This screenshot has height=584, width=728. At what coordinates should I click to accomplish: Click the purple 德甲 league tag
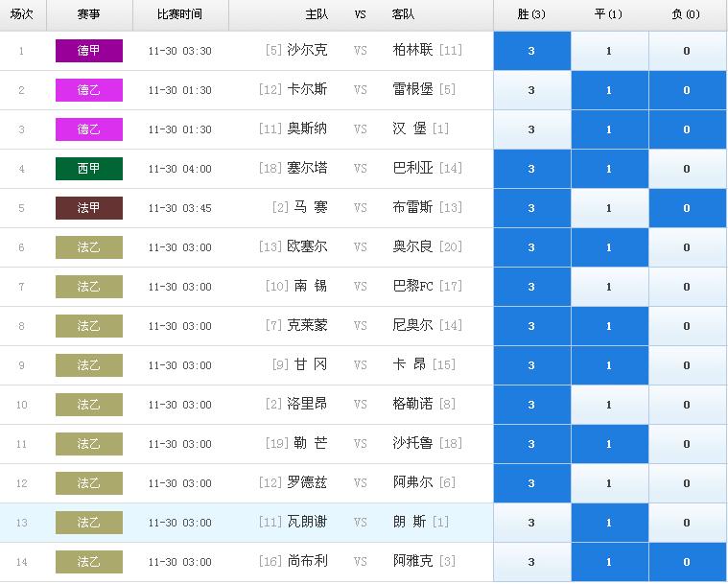pos(89,51)
